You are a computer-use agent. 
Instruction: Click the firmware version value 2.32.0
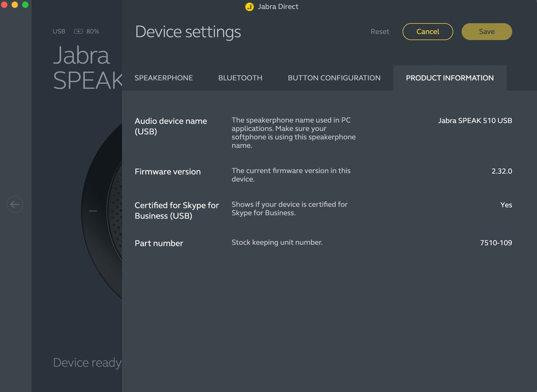point(501,171)
